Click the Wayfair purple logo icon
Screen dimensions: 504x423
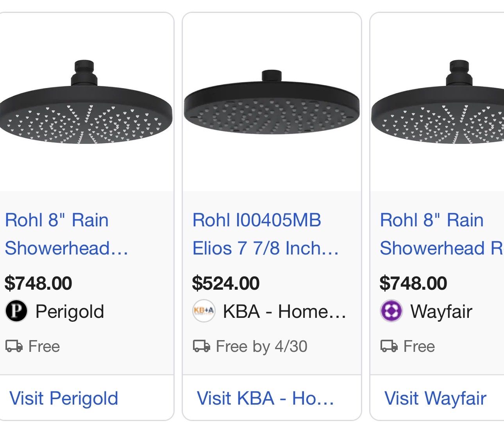click(x=391, y=311)
